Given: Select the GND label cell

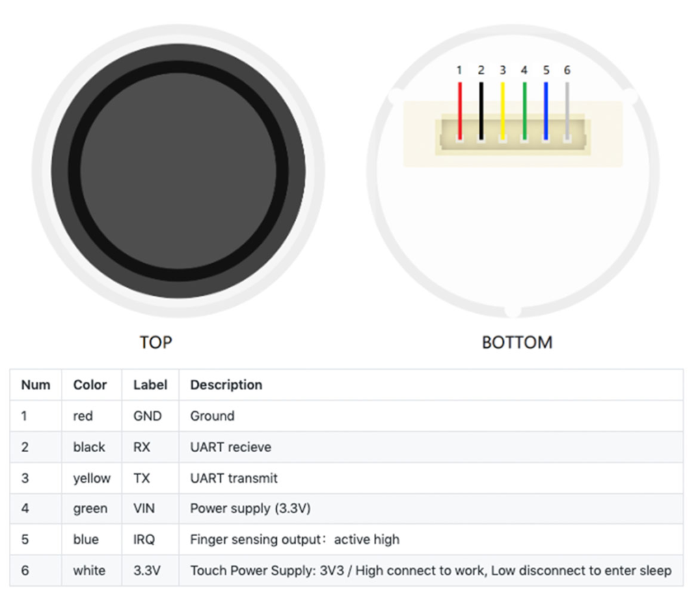Looking at the screenshot, I should 148,416.
